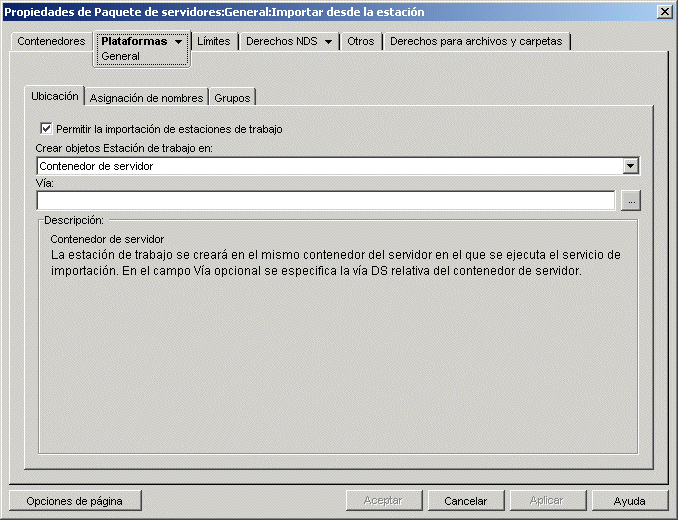Open the Contenedores tab
This screenshot has width=678, height=520.
click(x=51, y=41)
